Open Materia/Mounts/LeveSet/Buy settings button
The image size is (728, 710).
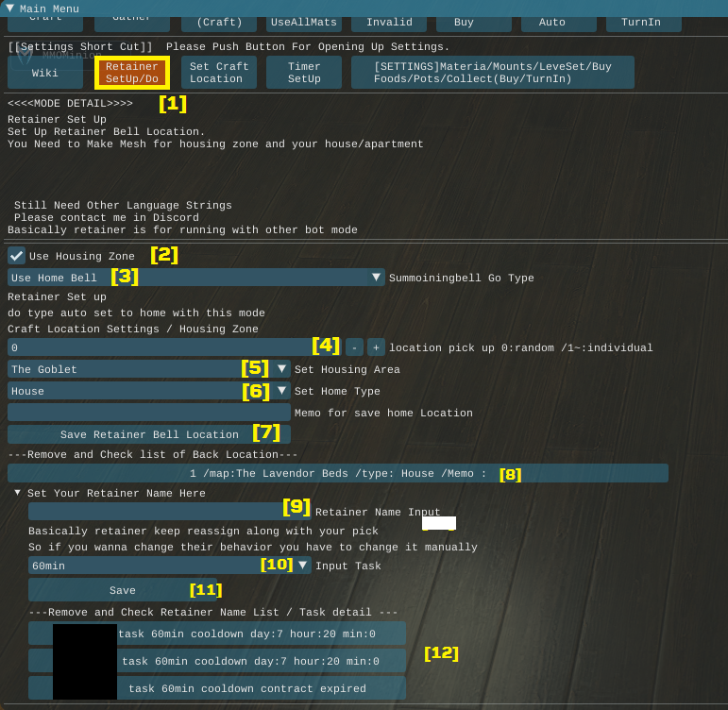[492, 73]
